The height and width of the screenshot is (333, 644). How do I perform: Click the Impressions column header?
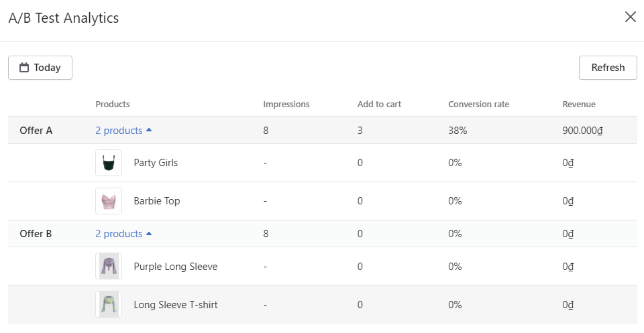286,104
